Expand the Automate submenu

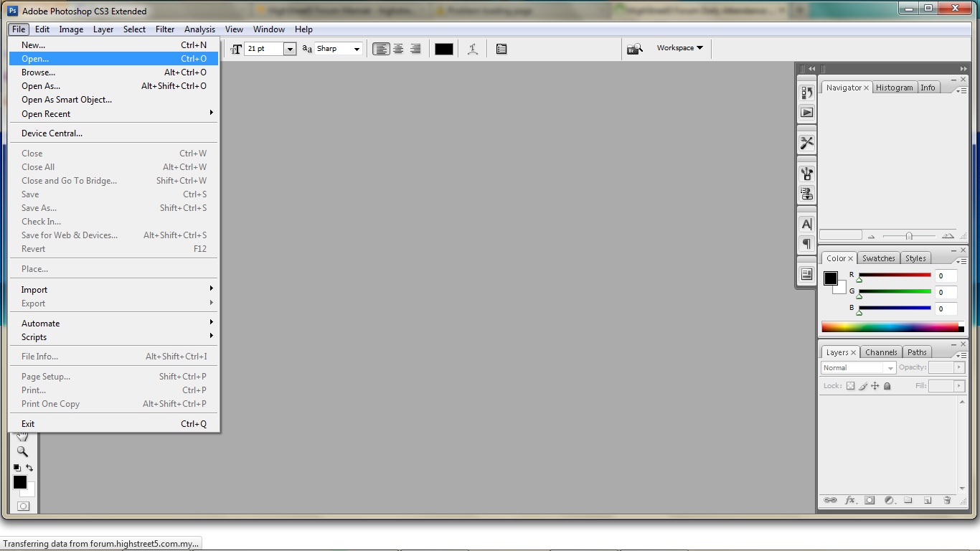(112, 323)
